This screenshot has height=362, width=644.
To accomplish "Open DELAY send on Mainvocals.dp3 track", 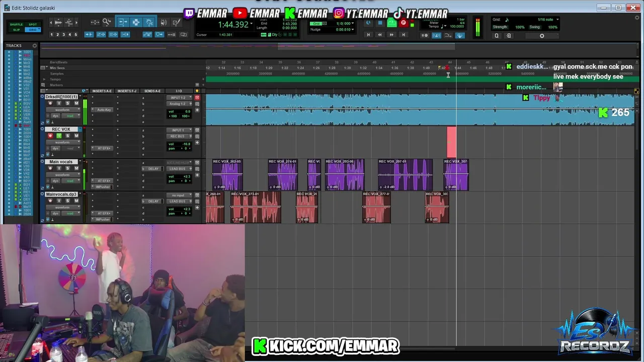I will click(153, 201).
